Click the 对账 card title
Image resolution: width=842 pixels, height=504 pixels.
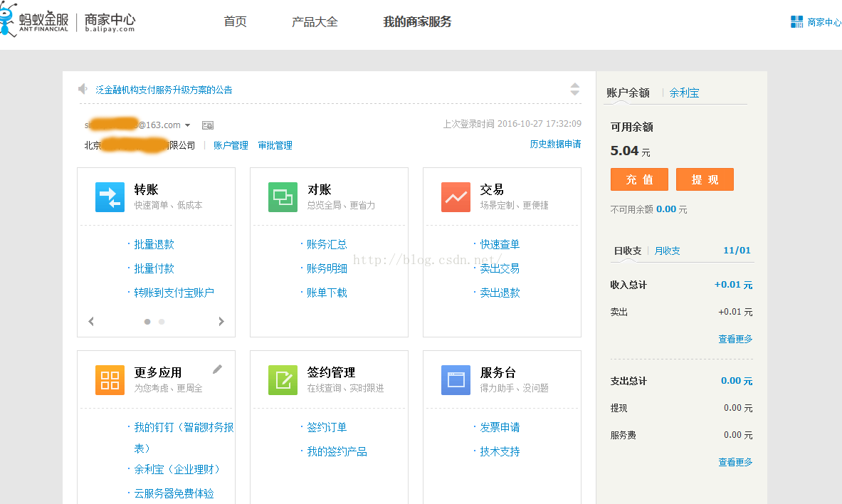tap(320, 189)
